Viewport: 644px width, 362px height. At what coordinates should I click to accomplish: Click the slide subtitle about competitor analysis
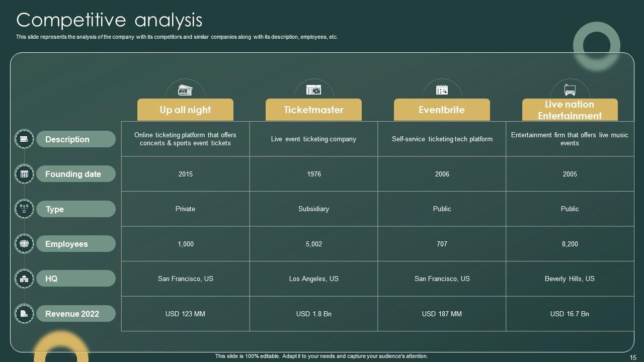177,37
